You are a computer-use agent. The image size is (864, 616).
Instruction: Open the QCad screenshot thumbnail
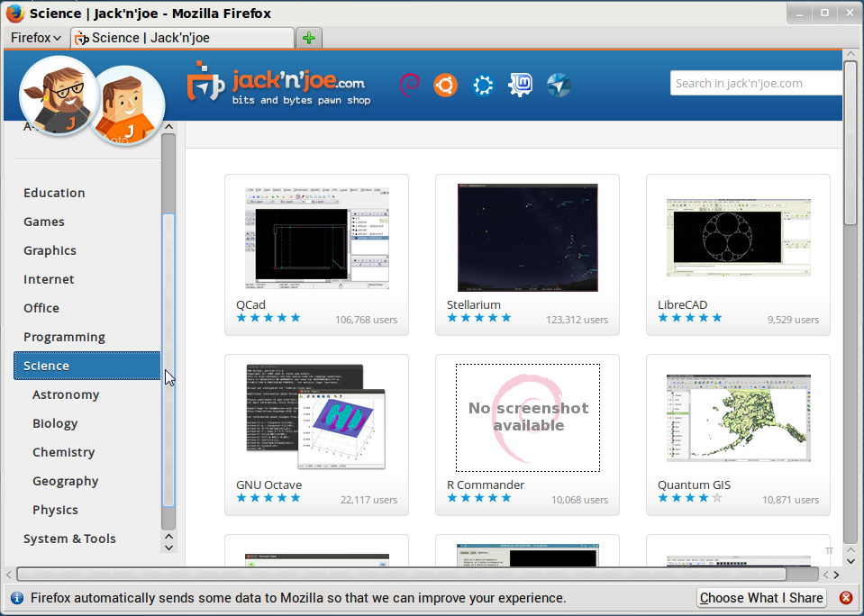tap(316, 237)
